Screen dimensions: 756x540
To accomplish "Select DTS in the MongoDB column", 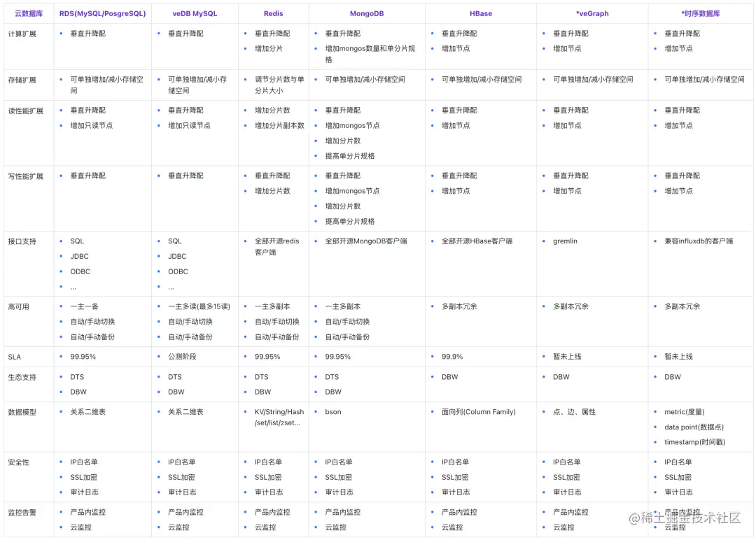I will click(x=332, y=377).
